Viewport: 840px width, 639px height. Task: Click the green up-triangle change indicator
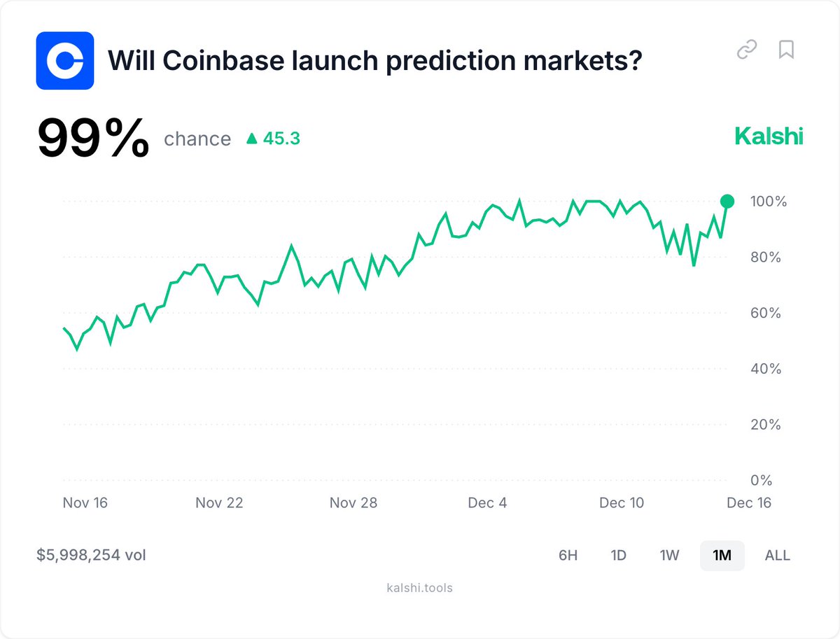[252, 139]
